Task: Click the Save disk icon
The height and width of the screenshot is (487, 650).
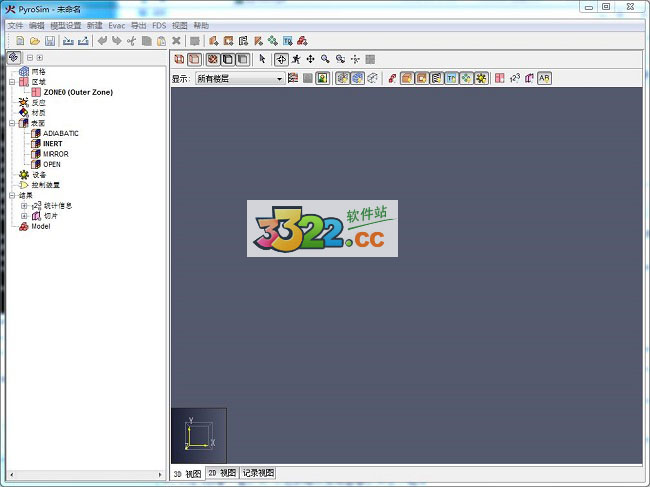Action: tap(49, 41)
